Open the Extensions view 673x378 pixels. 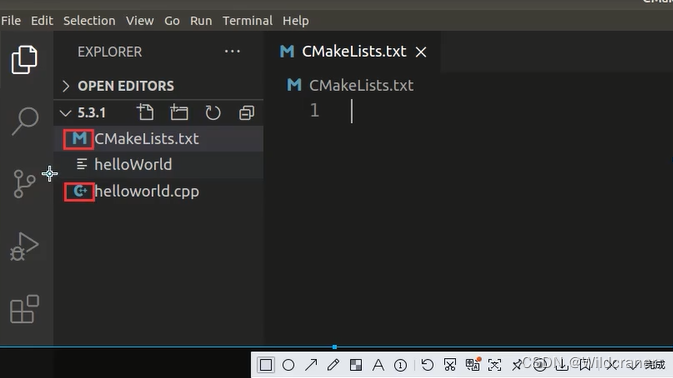click(24, 309)
